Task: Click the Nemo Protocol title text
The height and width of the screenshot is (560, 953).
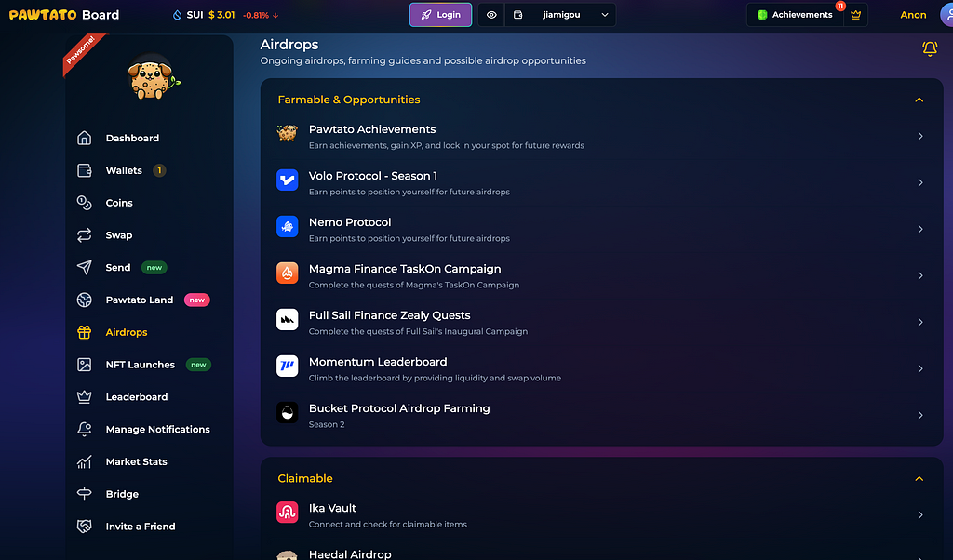Action: [350, 222]
